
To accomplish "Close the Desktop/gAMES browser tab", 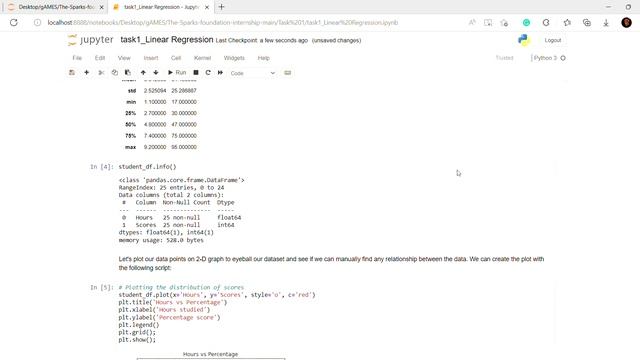I will pyautogui.click(x=102, y=7).
